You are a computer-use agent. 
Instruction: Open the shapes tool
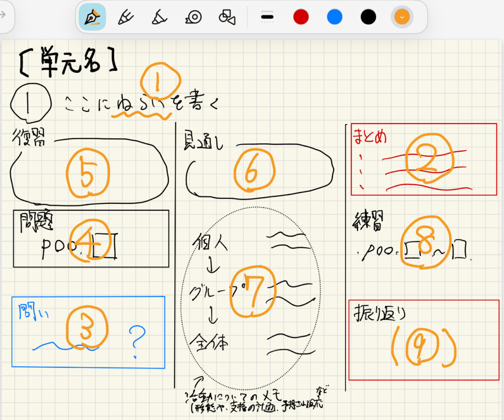(226, 17)
